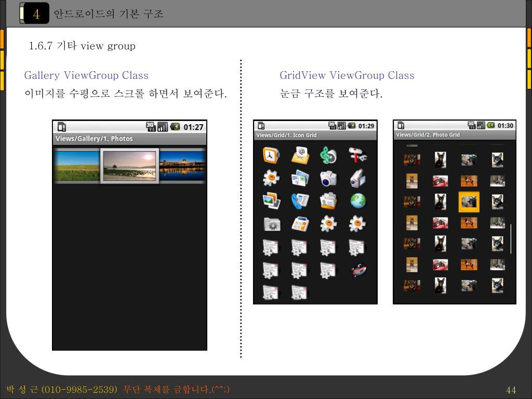
Task: Tap the rocket spaceship icon in Icon Grid
Action: (358, 270)
